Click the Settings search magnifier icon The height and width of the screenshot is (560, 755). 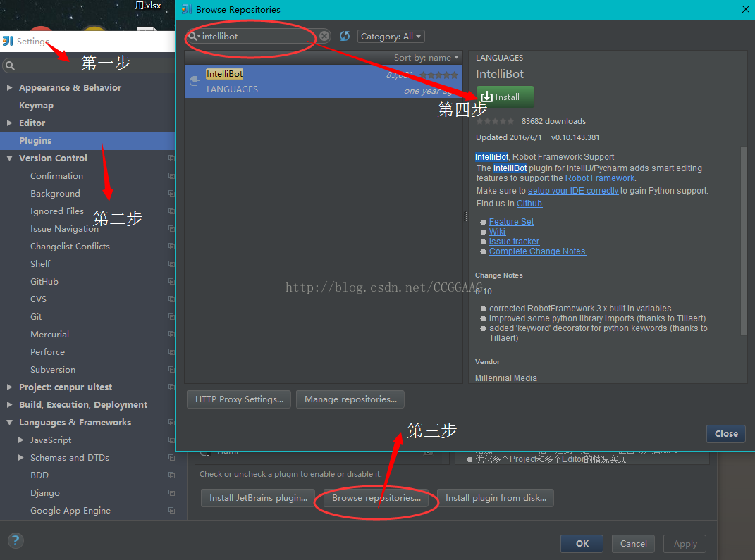[x=10, y=66]
